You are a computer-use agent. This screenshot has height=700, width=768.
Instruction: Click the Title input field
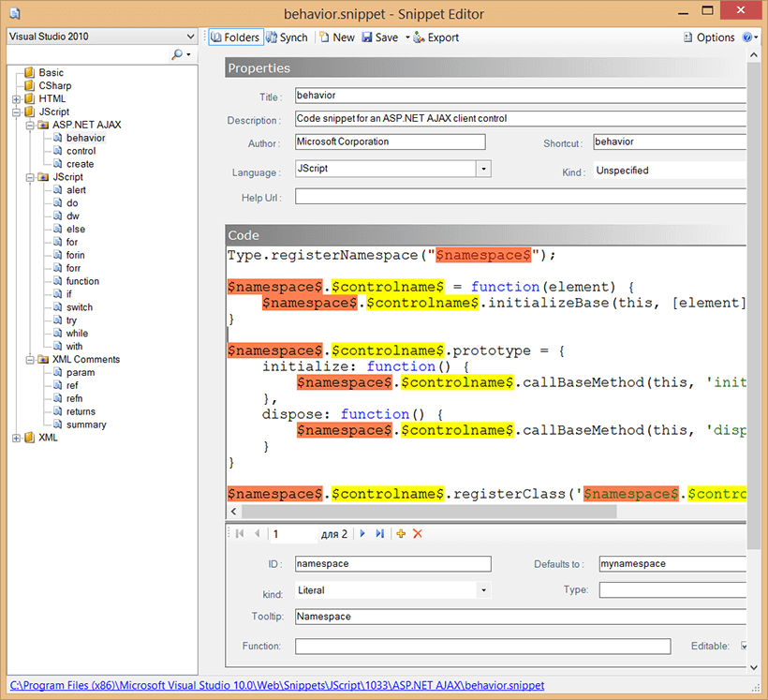point(520,96)
